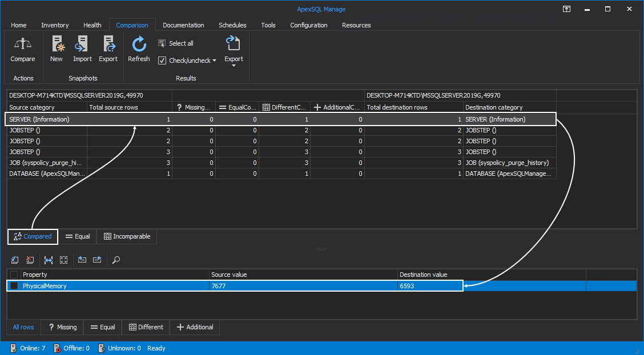Screen dimensions: 644x355
Task: Click the Source category column header
Action: pyautogui.click(x=47, y=107)
